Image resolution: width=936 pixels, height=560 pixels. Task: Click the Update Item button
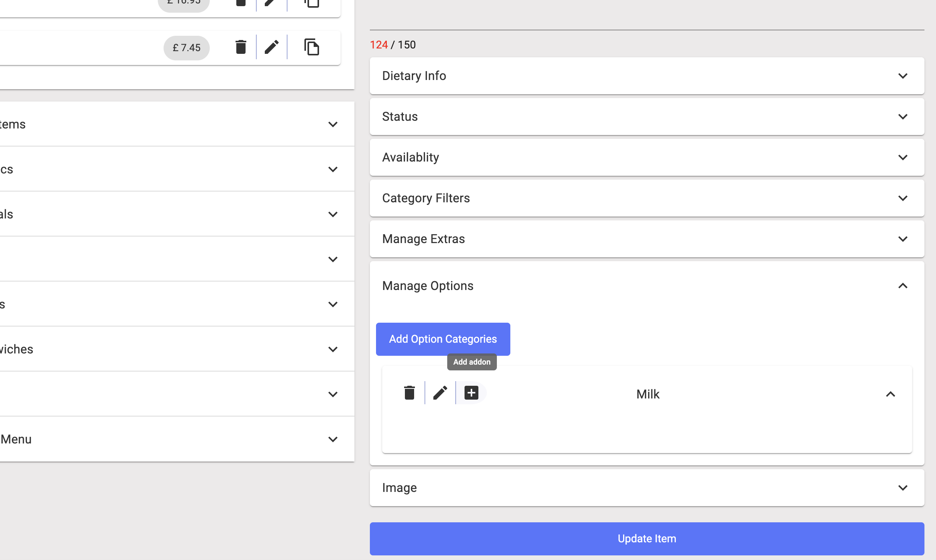[x=647, y=538]
